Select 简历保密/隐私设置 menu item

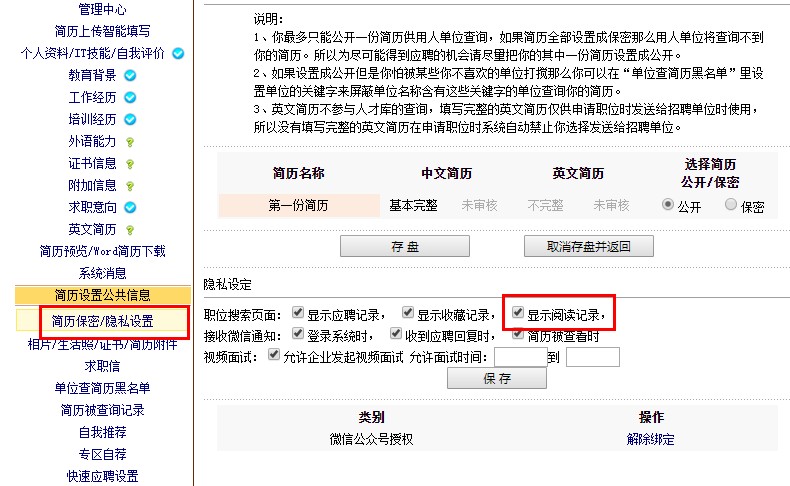(x=102, y=321)
